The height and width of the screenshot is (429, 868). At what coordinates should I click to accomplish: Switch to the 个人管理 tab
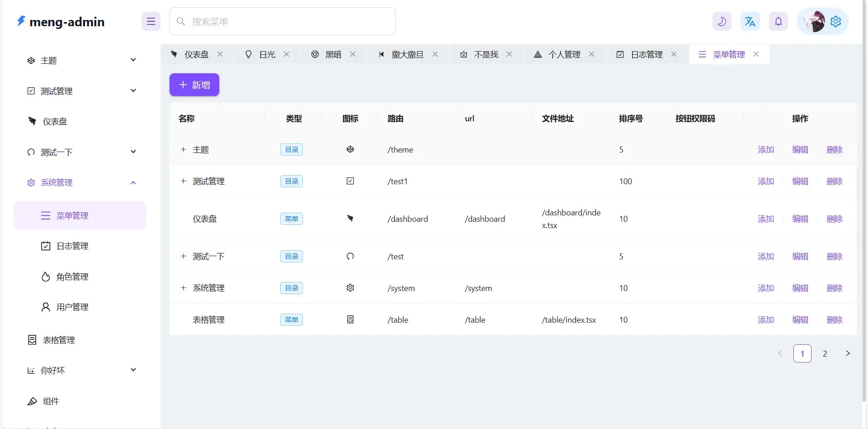[564, 54]
